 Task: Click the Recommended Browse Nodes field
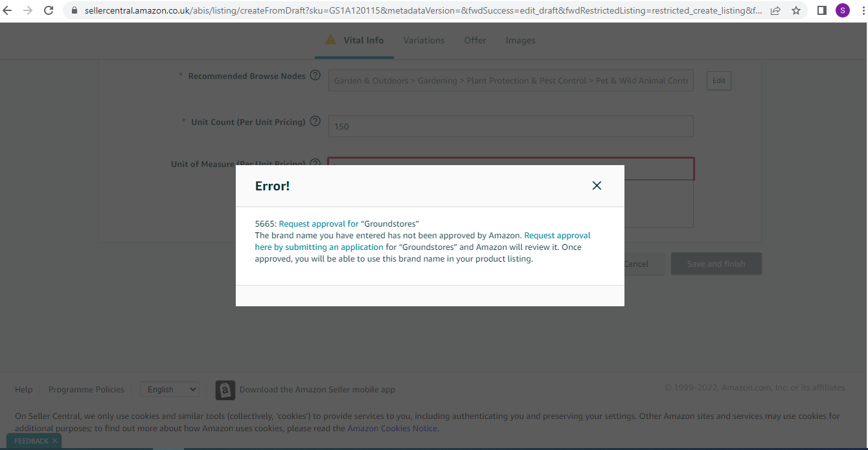[x=510, y=80]
